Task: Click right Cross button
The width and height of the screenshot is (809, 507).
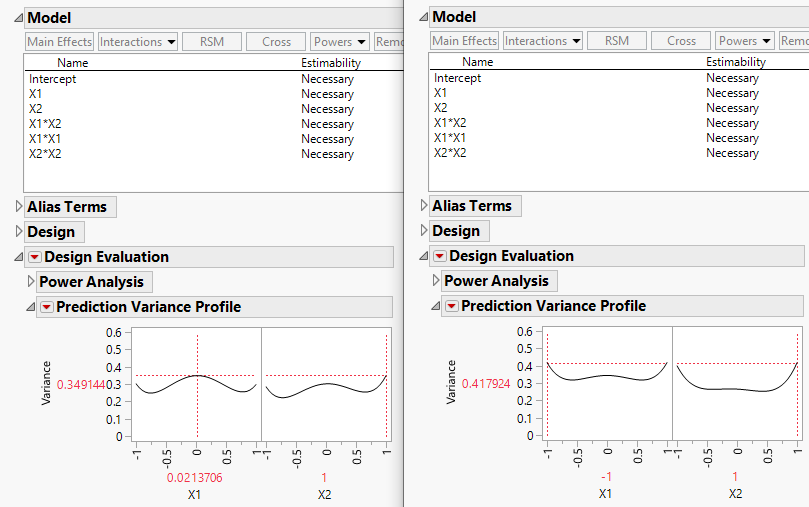Action: [681, 41]
